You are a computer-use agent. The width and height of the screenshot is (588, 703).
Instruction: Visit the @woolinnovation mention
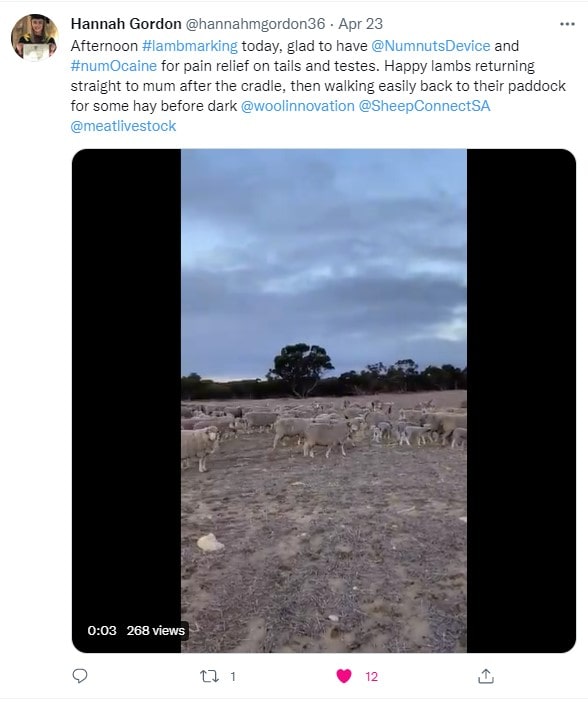(x=298, y=106)
